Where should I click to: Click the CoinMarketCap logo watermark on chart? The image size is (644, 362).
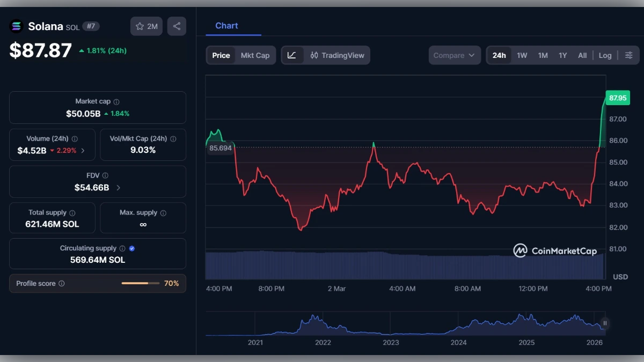(519, 250)
